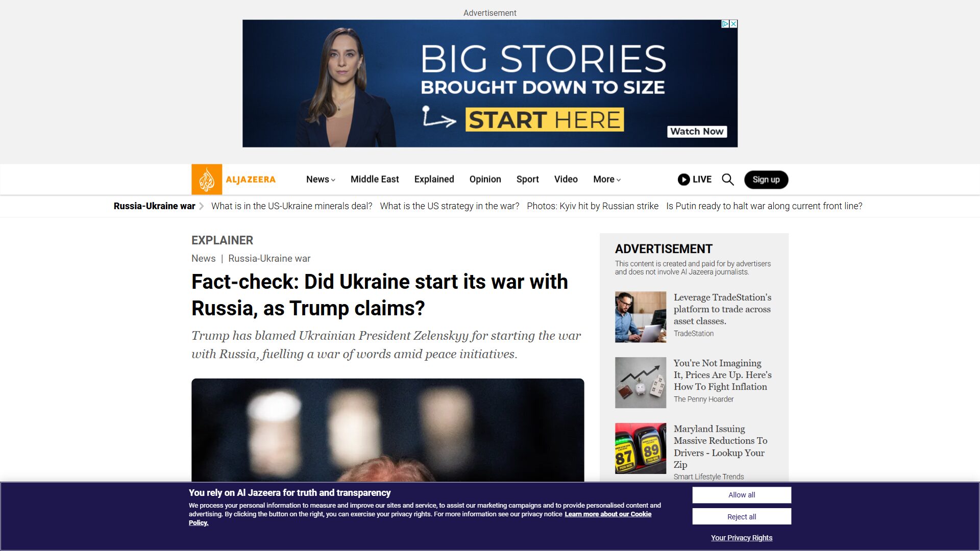
Task: Click the Al Jazeera logo
Action: click(x=233, y=179)
